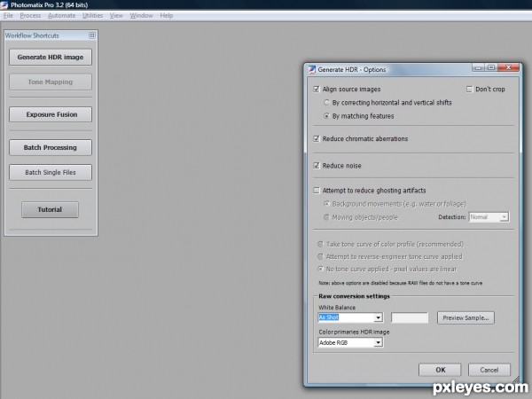The image size is (532, 399).
Task: Click the Batch Single Files button
Action: point(51,172)
